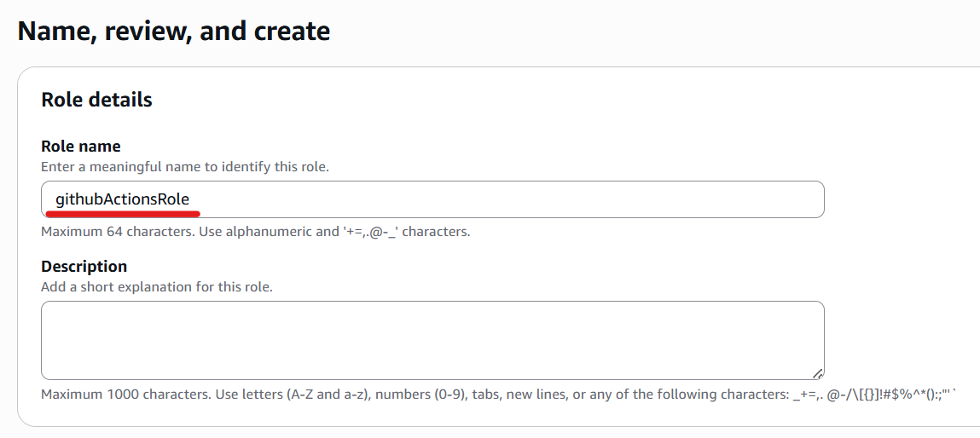The image size is (980, 438).
Task: Click the textarea resize handle icon
Action: tap(817, 373)
